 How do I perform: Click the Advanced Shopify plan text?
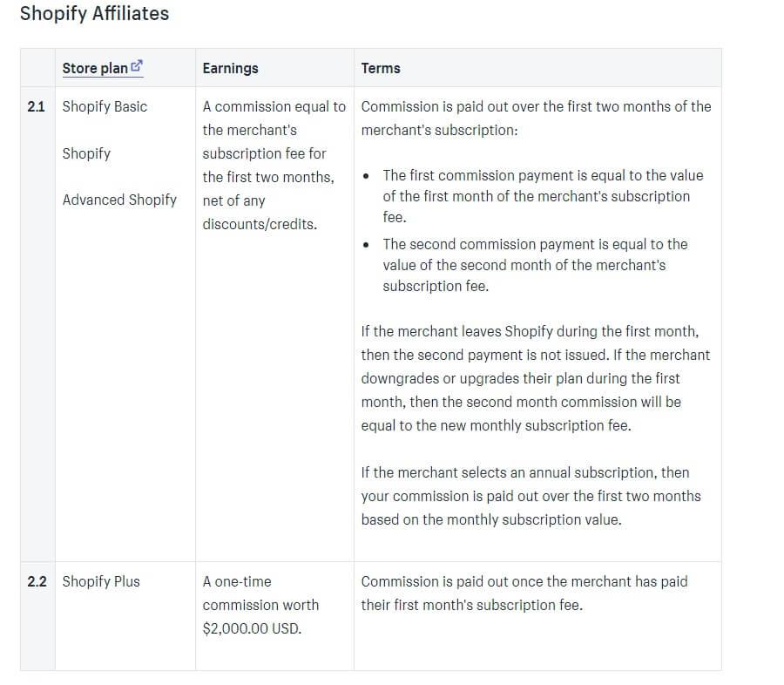pos(119,200)
